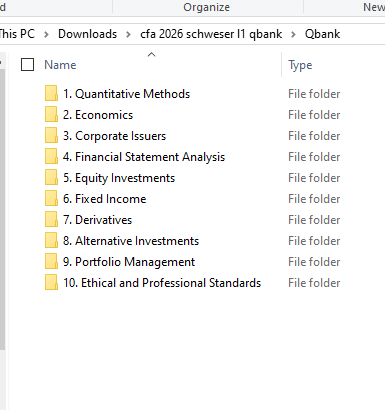The height and width of the screenshot is (410, 385).
Task: Select the text 3. Corporate Issuers
Action: pos(114,136)
